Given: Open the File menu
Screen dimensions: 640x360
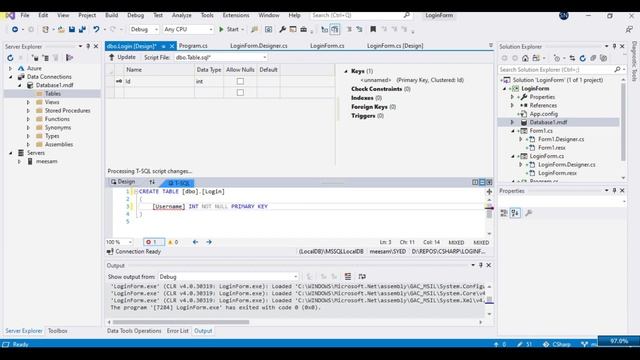Looking at the screenshot, I should 25,15.
